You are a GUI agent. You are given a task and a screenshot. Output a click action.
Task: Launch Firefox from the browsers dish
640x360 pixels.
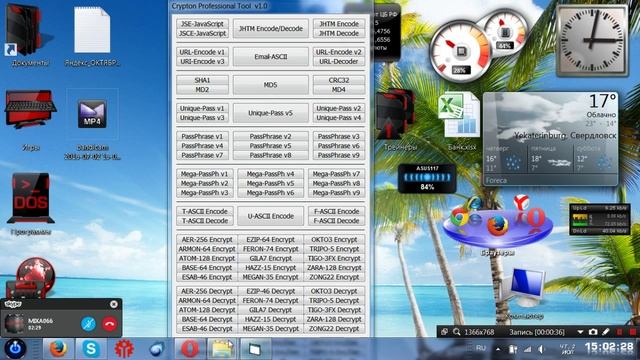point(498,225)
